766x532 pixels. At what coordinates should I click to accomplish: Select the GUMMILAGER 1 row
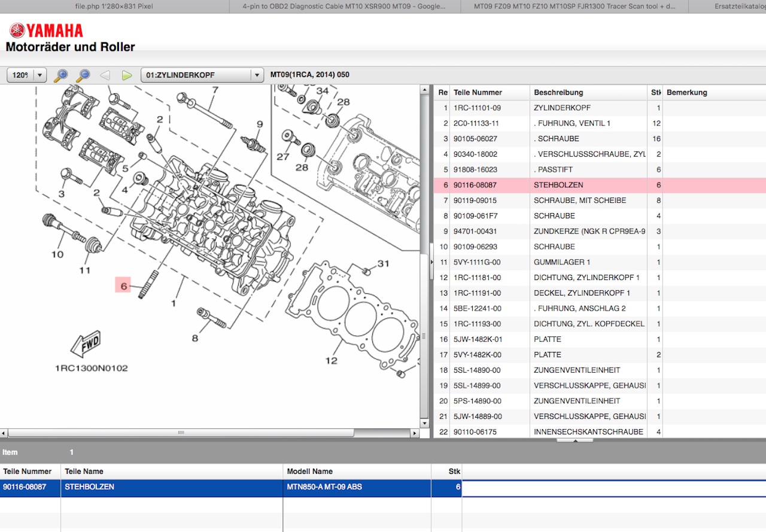click(x=600, y=262)
